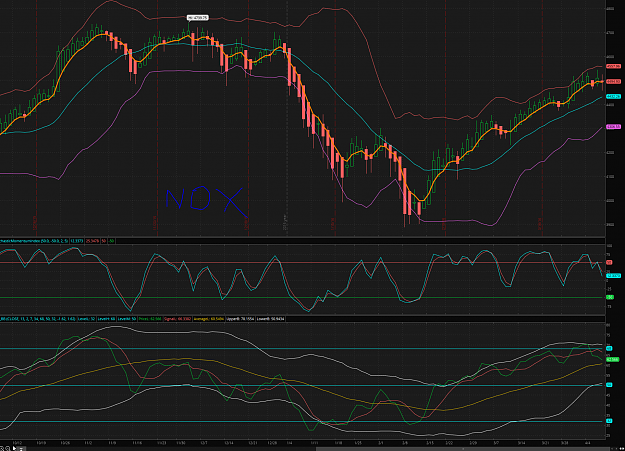Click the Lower: 50.9434 study value

tap(270, 319)
